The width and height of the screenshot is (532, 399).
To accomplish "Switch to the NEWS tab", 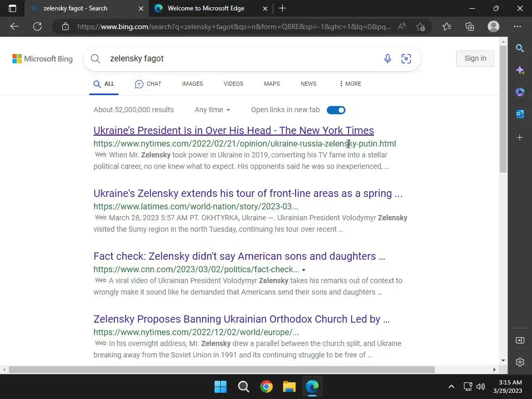I will click(x=309, y=84).
